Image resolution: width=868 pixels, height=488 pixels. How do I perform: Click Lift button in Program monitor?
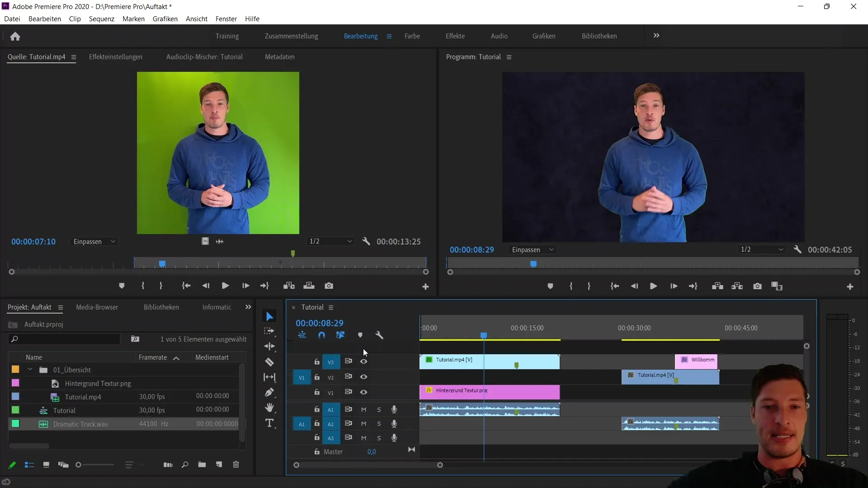pos(717,286)
